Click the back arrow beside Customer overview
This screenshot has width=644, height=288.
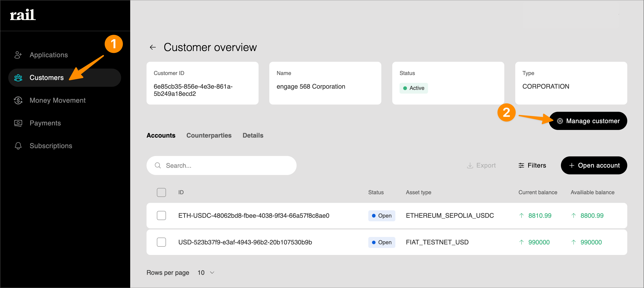click(153, 47)
